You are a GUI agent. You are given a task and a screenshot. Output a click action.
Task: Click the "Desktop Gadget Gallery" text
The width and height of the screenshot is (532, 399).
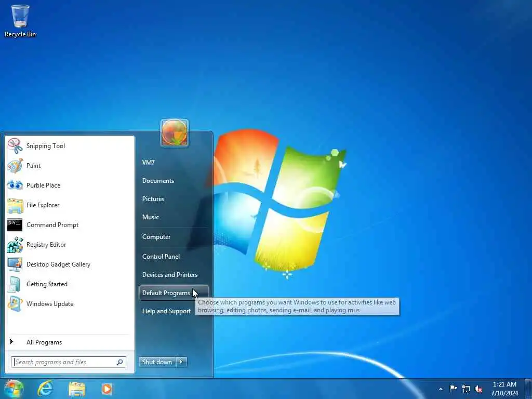[58, 264]
